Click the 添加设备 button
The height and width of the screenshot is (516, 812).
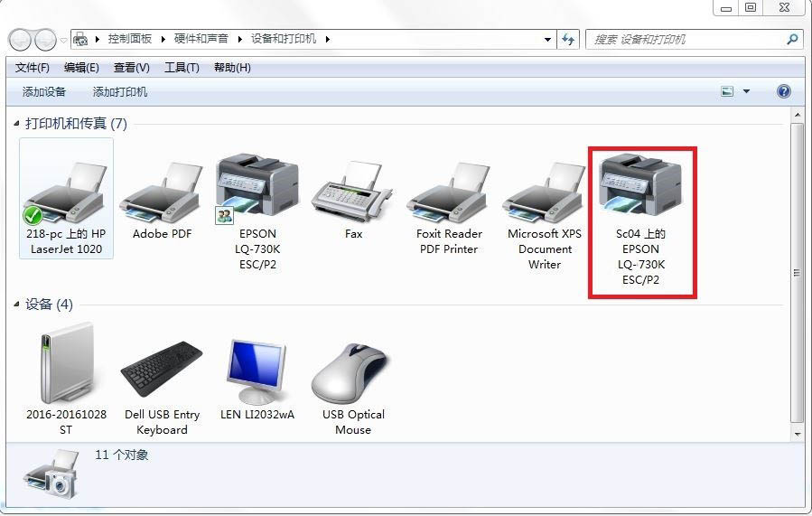click(44, 91)
